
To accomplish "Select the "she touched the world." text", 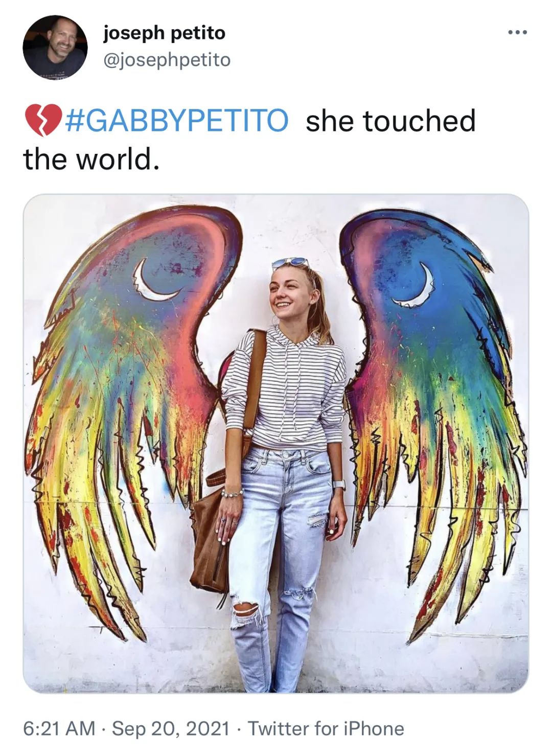I will coord(249,140).
